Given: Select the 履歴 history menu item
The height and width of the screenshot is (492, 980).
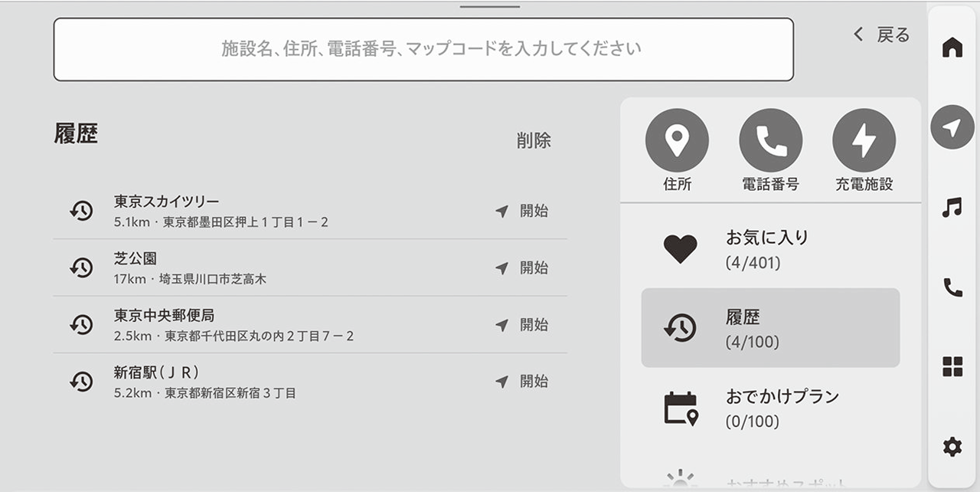Looking at the screenshot, I should coord(769,328).
